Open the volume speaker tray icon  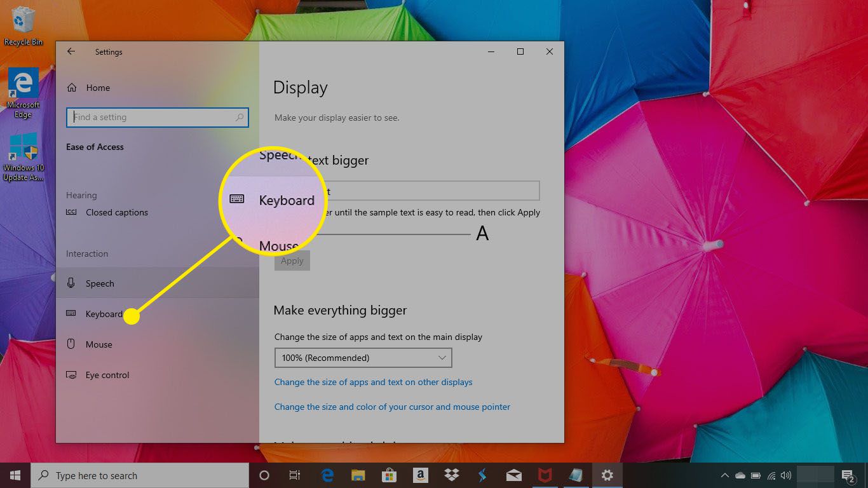[786, 475]
